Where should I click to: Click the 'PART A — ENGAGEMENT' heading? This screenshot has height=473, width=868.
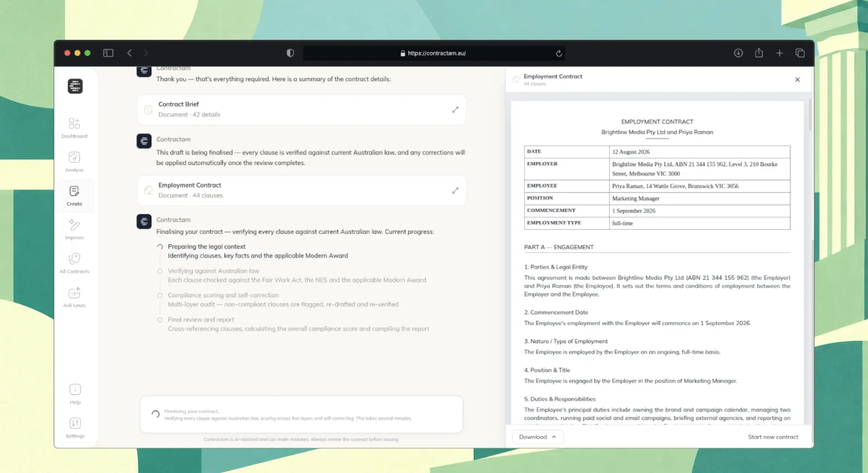click(x=559, y=247)
